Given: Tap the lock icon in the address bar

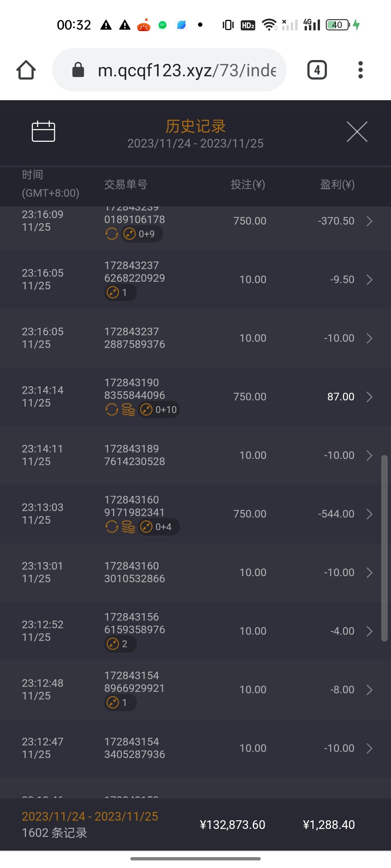Looking at the screenshot, I should (x=78, y=70).
